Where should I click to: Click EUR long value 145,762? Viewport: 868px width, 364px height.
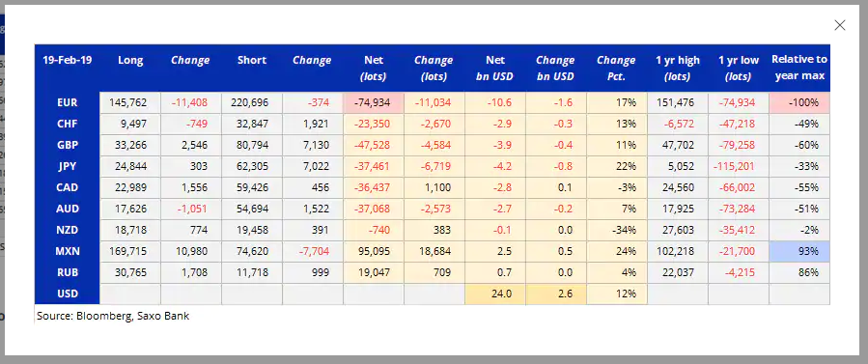point(130,102)
